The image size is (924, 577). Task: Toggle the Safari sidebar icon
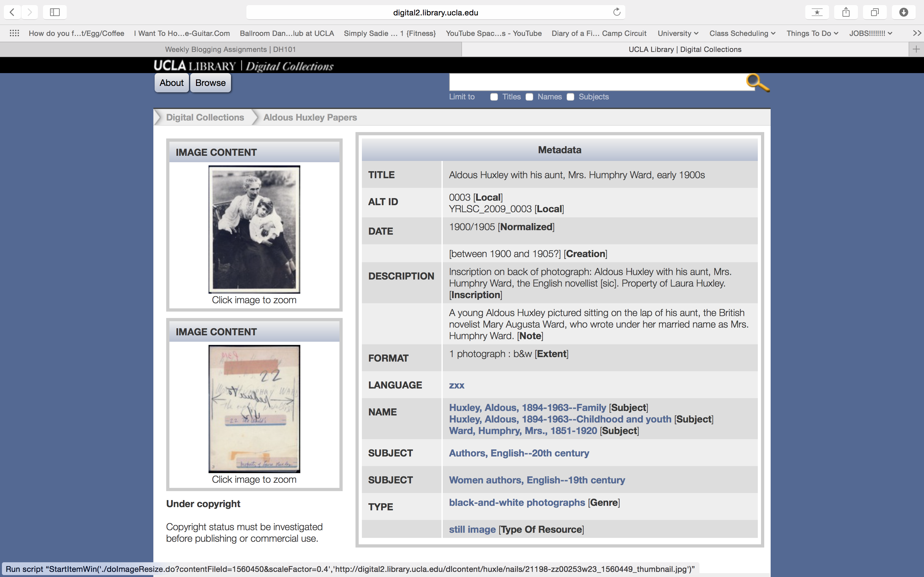pyautogui.click(x=55, y=12)
